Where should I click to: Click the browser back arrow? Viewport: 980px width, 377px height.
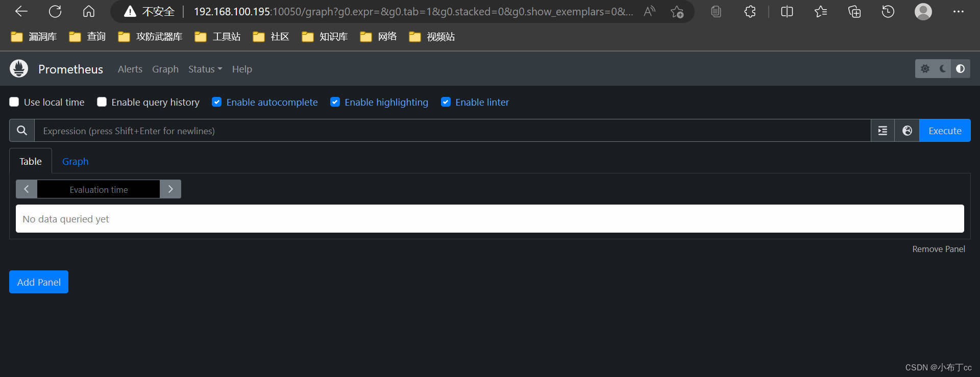click(x=21, y=11)
